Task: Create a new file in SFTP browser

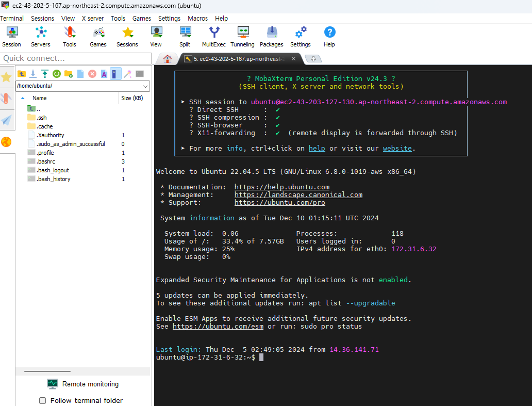Action: (x=80, y=74)
